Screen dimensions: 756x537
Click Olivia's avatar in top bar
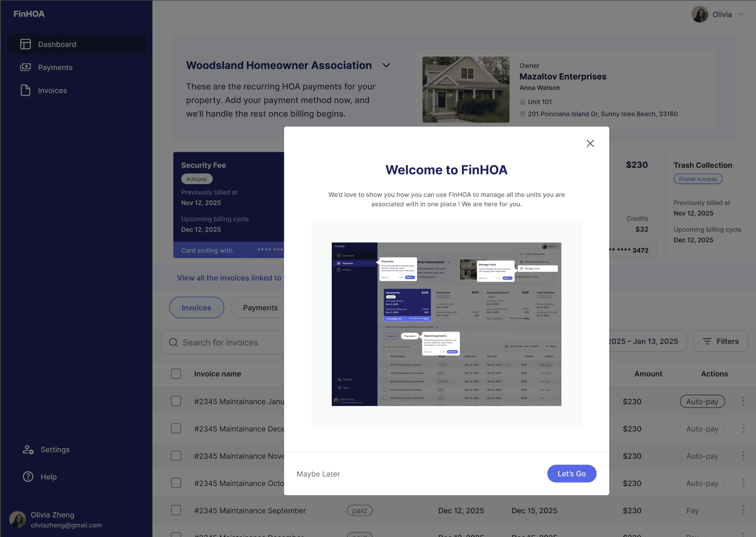700,14
